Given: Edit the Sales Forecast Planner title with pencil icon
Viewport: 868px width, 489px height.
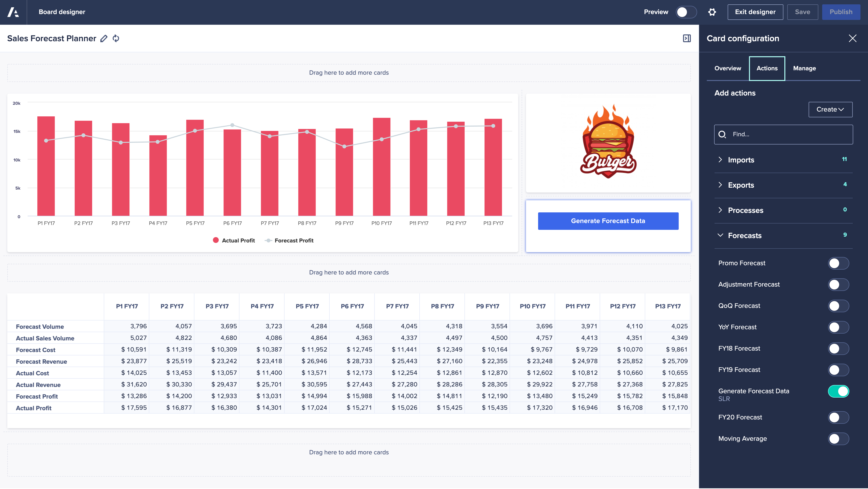Looking at the screenshot, I should point(104,38).
